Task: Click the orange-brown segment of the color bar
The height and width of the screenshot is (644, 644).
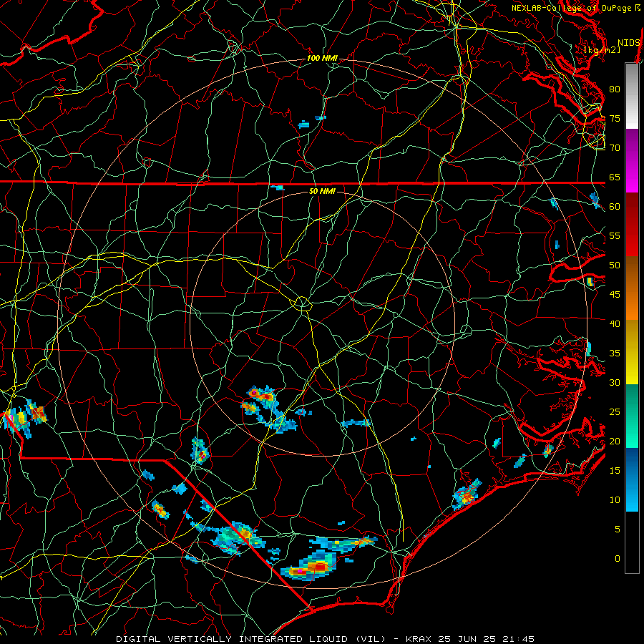Action: pos(632,288)
